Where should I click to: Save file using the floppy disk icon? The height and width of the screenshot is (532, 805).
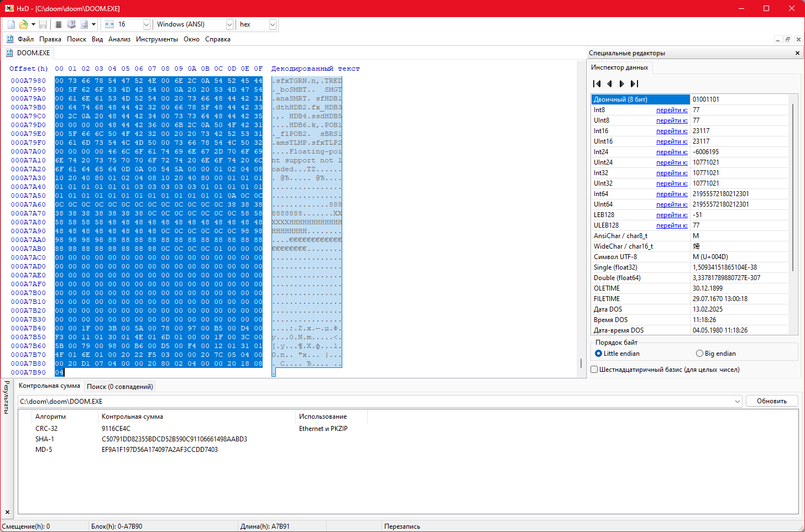point(43,24)
